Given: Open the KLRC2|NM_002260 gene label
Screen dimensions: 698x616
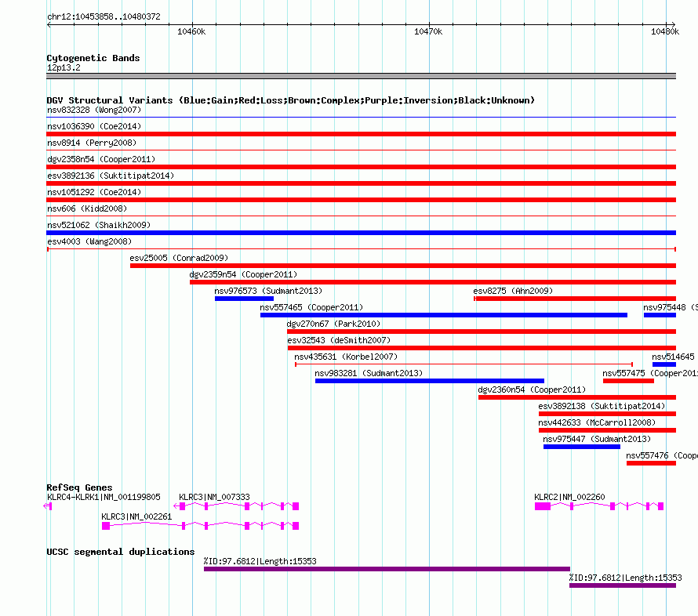Looking at the screenshot, I should 569,497.
